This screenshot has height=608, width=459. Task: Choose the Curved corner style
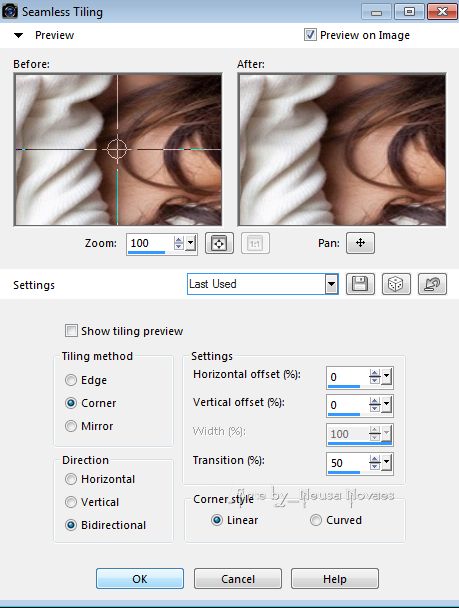316,520
